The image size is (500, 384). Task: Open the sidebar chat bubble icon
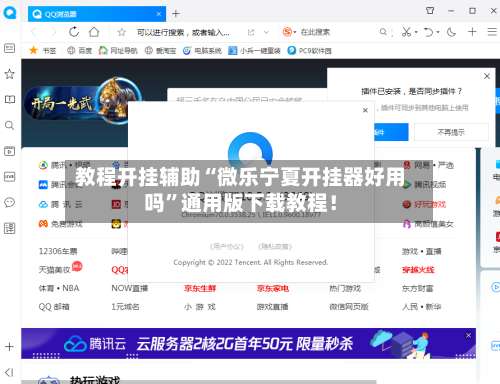click(9, 202)
